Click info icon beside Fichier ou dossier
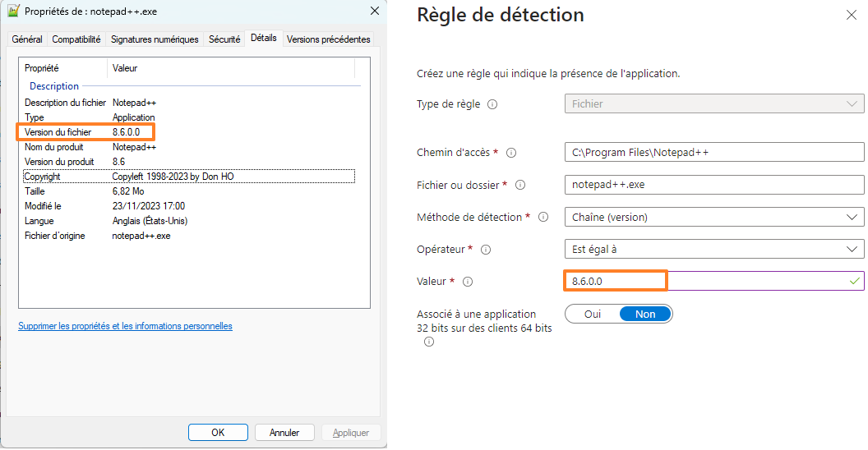868x450 pixels. coord(519,185)
